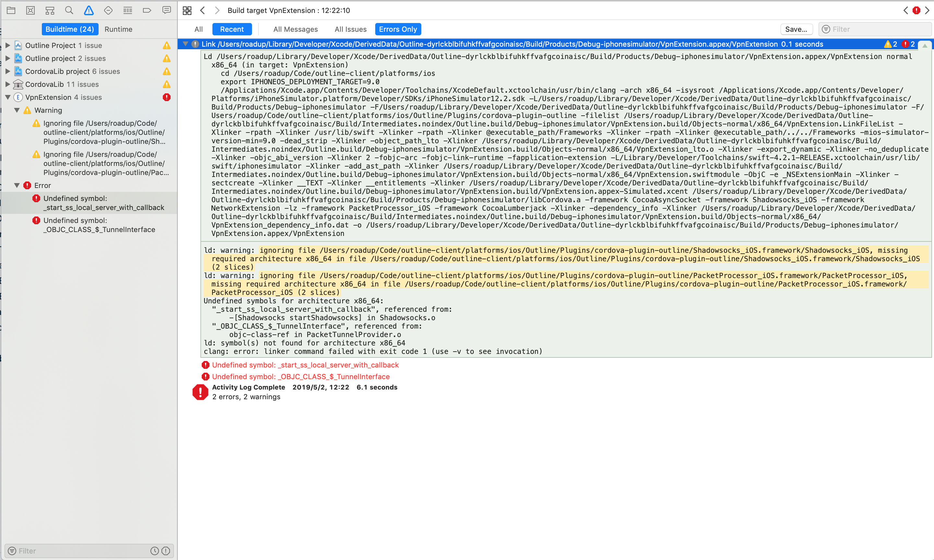934x560 pixels.
Task: Open the Project navigator folder icon
Action: point(11,10)
